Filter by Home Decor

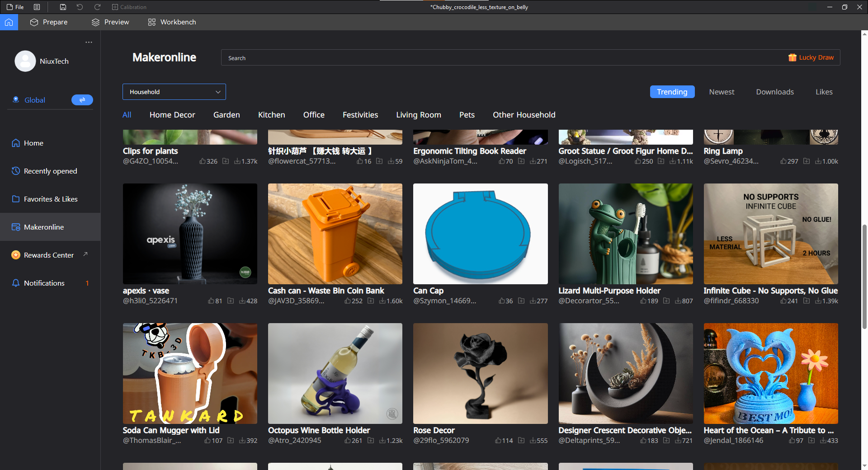tap(172, 115)
